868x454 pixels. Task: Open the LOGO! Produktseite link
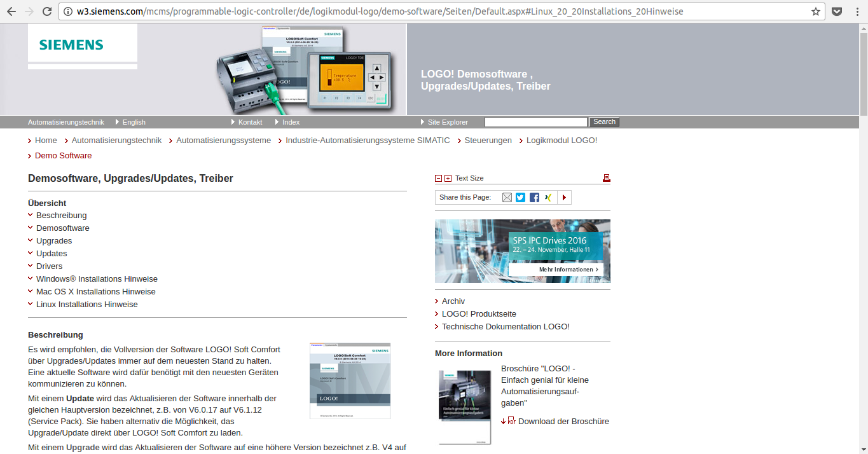[478, 313]
